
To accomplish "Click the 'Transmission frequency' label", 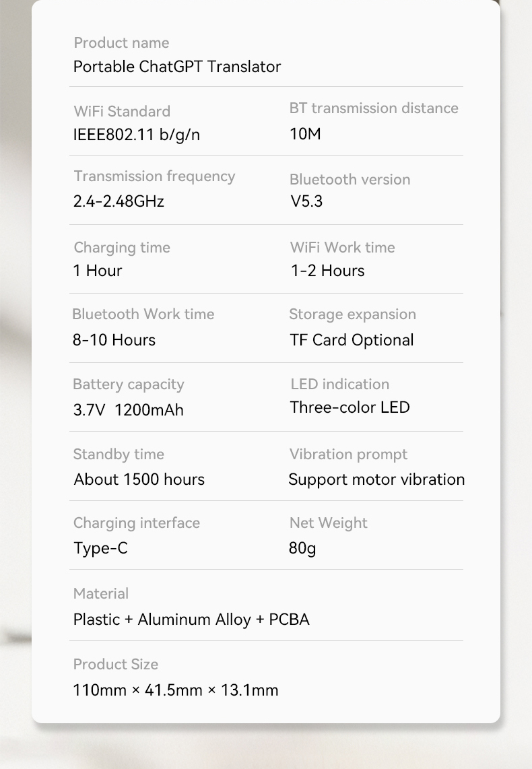I will tap(154, 176).
